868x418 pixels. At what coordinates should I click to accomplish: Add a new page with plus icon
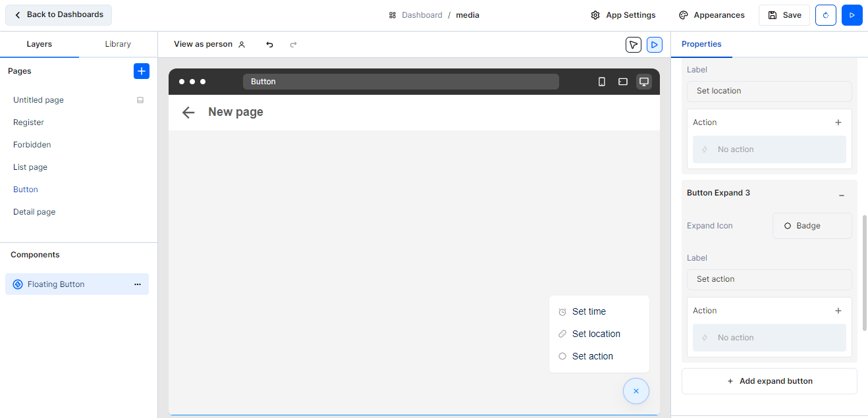coord(142,71)
